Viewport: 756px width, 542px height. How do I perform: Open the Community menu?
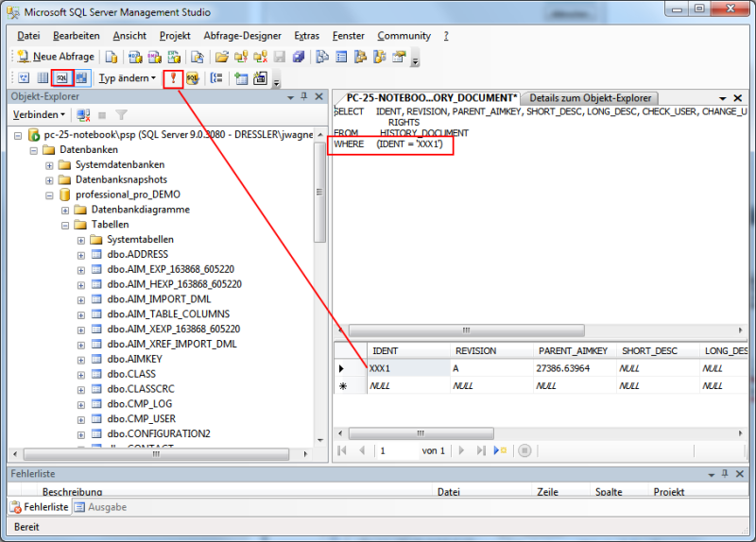404,36
